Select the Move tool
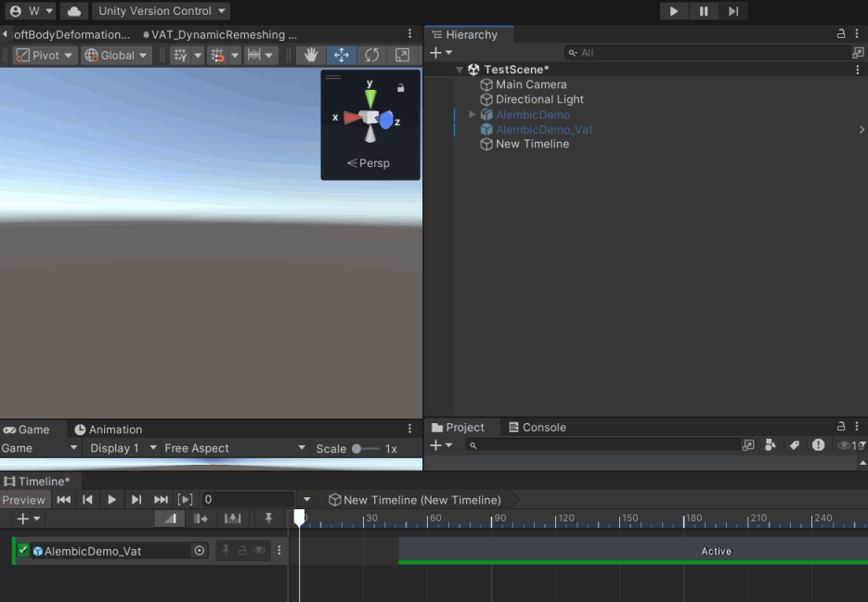Viewport: 868px width, 602px height. click(x=341, y=56)
